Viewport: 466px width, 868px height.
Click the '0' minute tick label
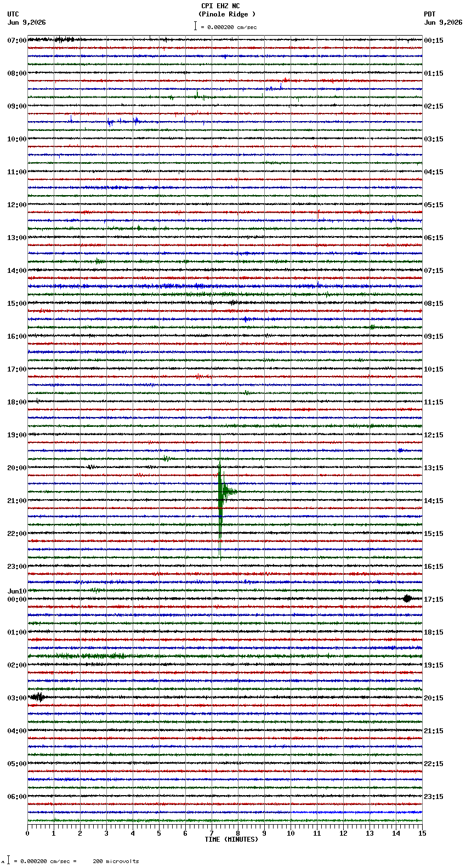(x=27, y=833)
